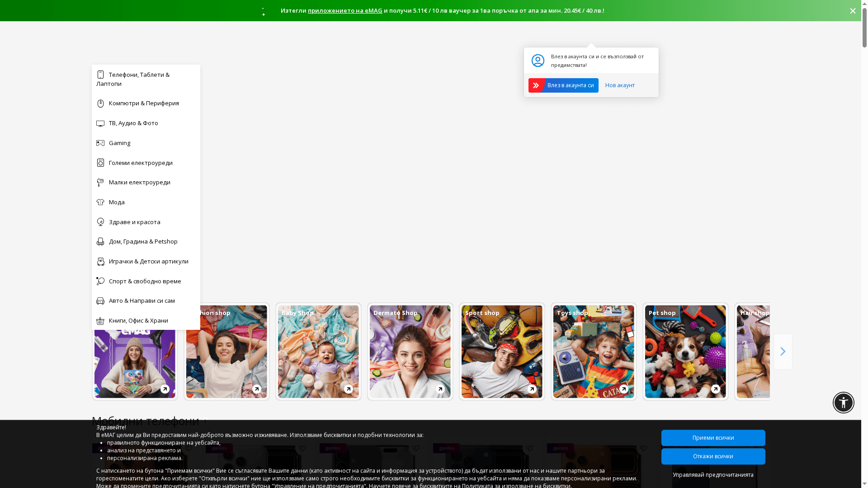Click the basket icon for Книги, Офис & Храни
Screen dimensions: 868x488
pyautogui.click(x=100, y=321)
